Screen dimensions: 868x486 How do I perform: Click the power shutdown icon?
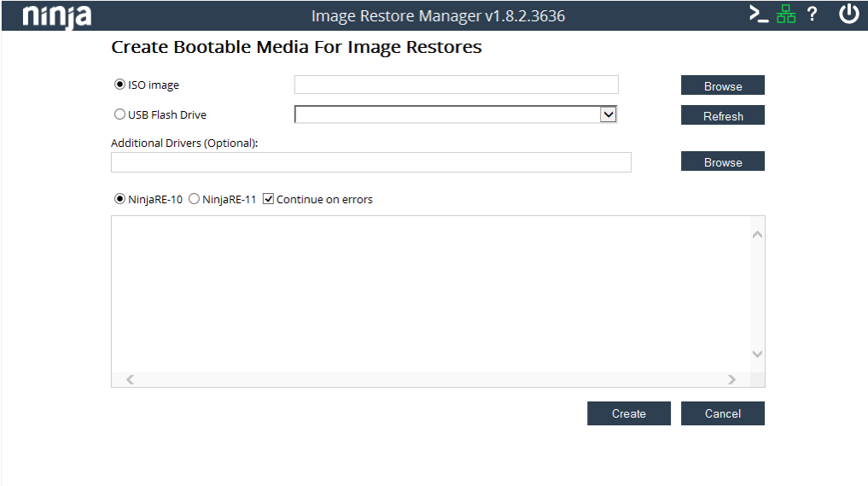(x=848, y=14)
